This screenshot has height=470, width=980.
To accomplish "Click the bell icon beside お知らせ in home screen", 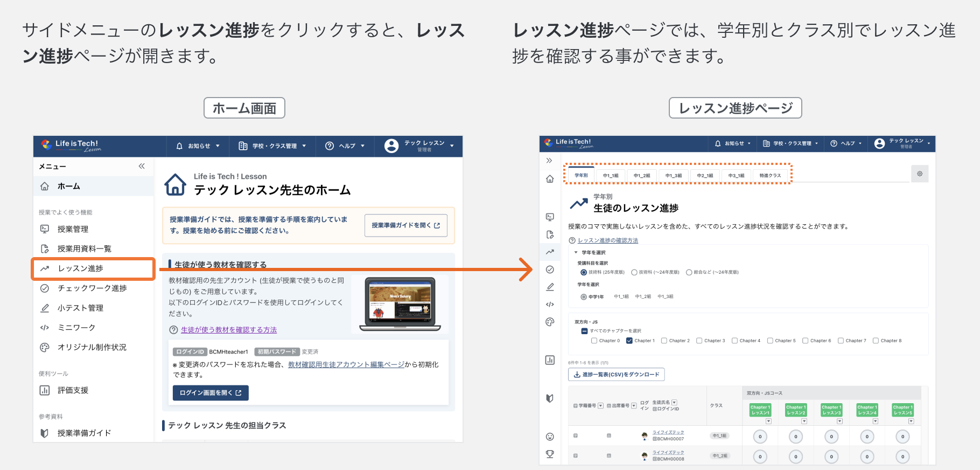I will [179, 146].
